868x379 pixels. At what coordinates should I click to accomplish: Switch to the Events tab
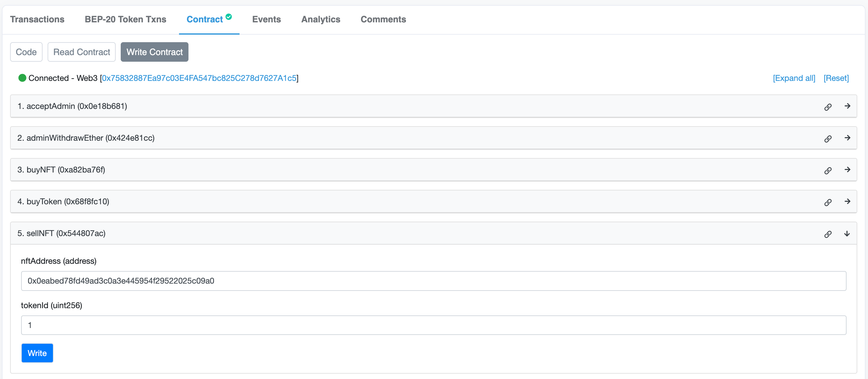266,19
